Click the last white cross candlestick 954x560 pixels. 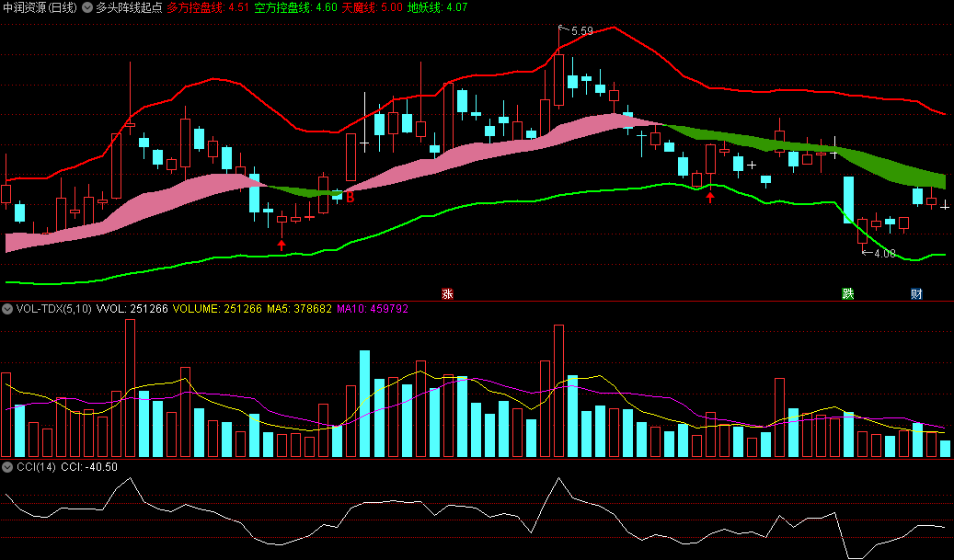pyautogui.click(x=944, y=206)
